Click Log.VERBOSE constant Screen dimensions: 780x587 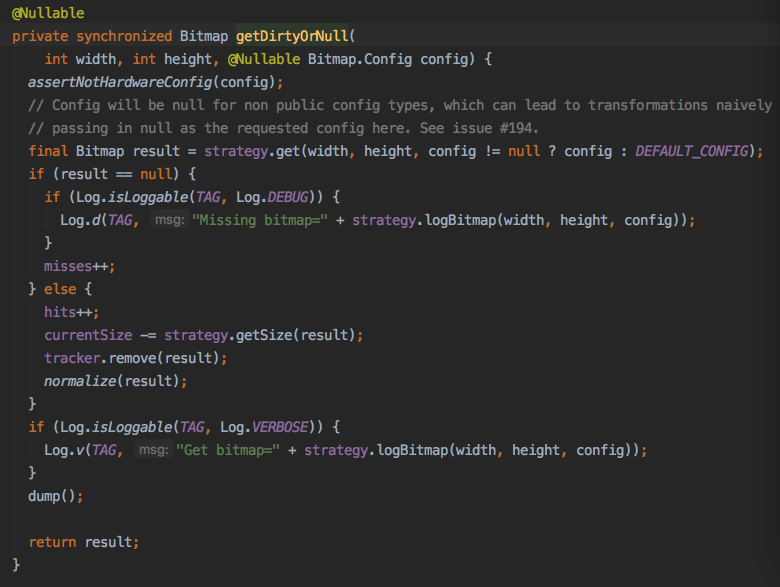pyautogui.click(x=264, y=427)
